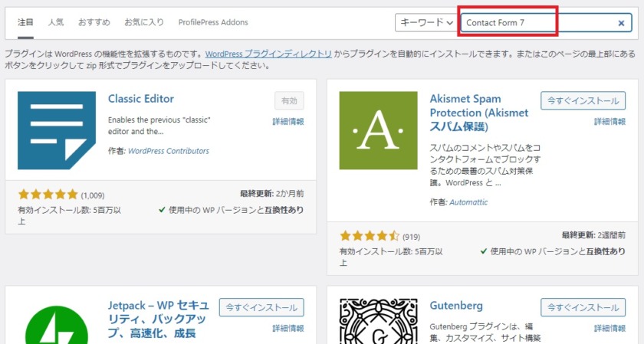Click Classic Editor compatibility checkmark text
Image resolution: width=644 pixels, height=344 pixels.
232,210
